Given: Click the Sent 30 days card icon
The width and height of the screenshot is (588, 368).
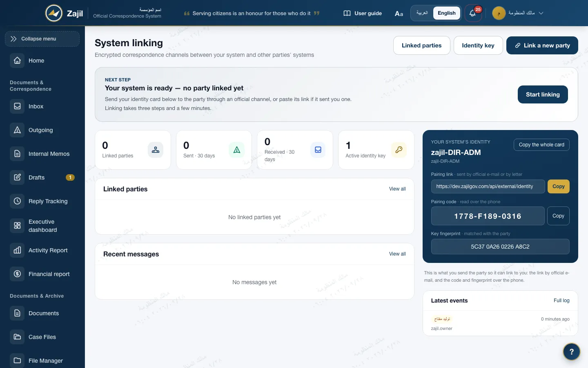Looking at the screenshot, I should tap(237, 150).
